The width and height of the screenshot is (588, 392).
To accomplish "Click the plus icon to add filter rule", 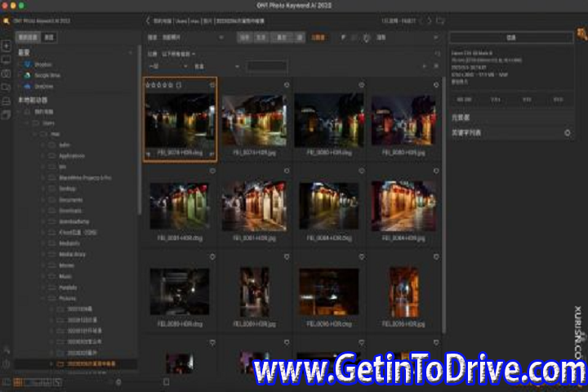I will [424, 66].
